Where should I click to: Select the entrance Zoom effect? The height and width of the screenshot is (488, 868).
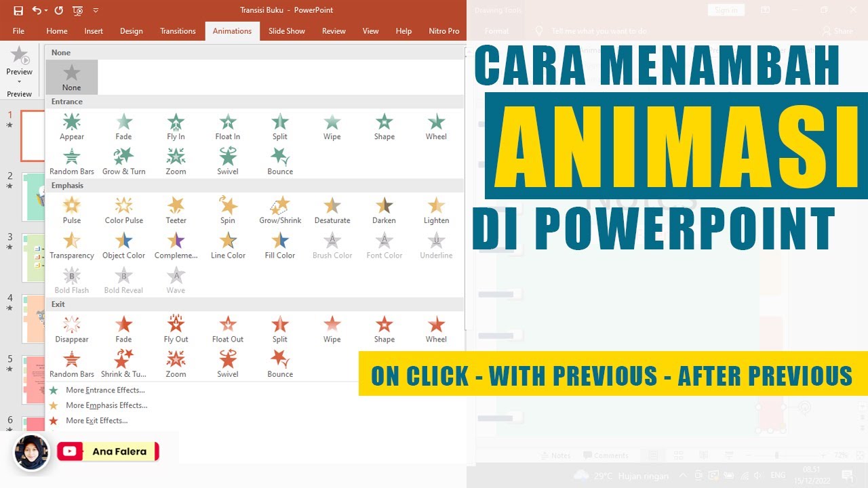coord(176,162)
